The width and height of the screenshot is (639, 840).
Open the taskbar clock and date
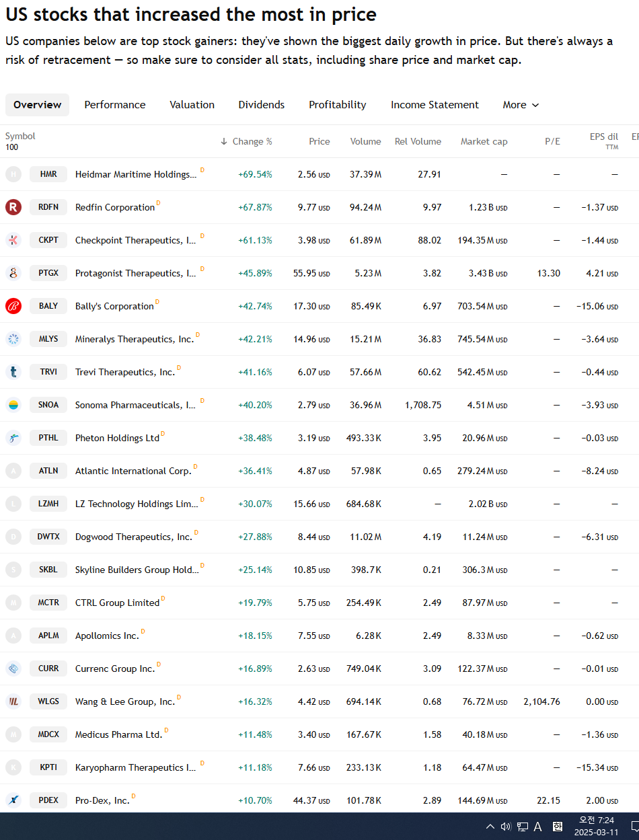click(596, 827)
